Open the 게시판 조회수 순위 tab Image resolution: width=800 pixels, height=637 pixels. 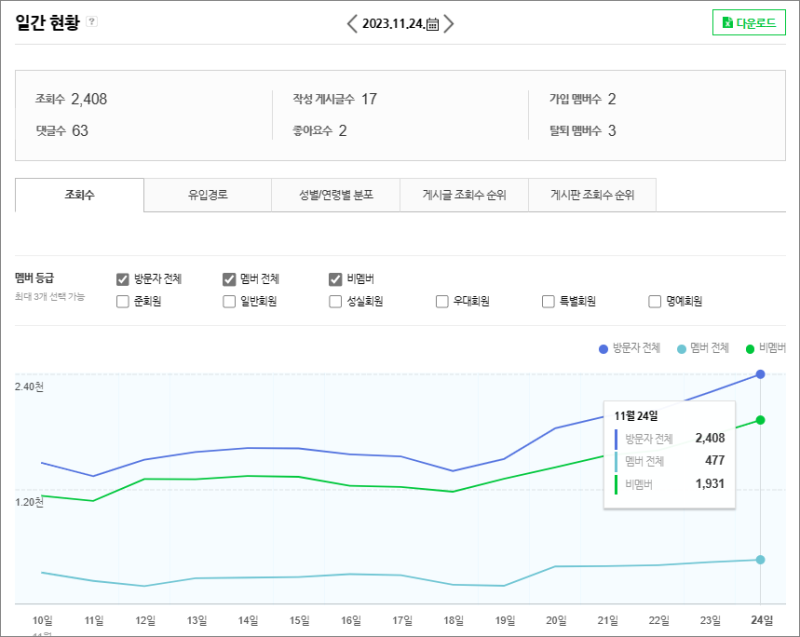592,195
